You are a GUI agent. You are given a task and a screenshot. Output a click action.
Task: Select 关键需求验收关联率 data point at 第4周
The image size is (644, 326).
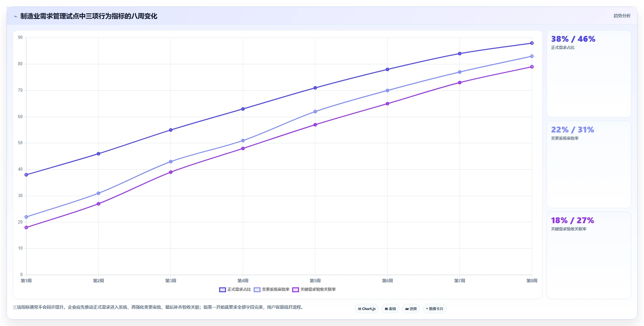[243, 148]
